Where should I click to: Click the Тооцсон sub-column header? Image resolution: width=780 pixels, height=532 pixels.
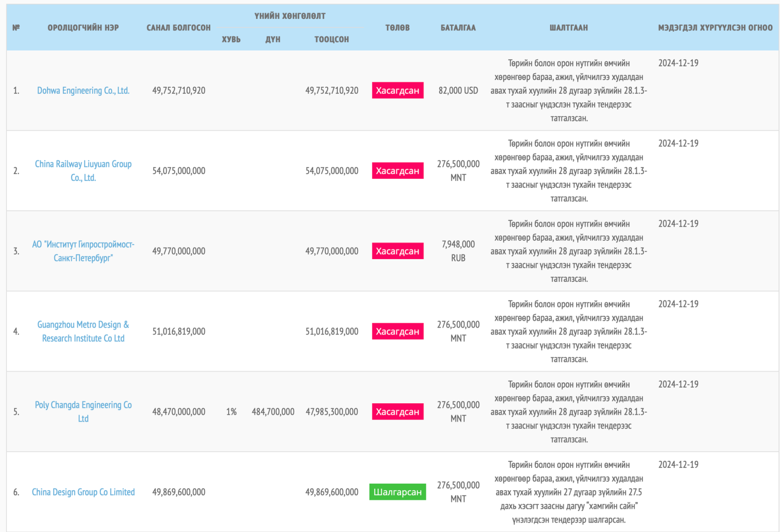pos(332,39)
